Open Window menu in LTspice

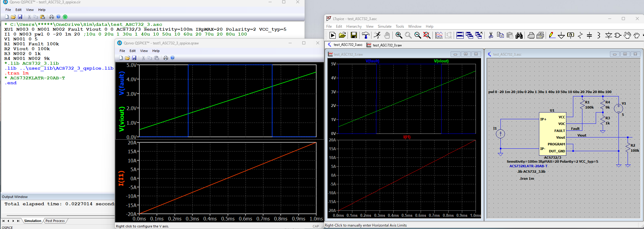(x=415, y=26)
